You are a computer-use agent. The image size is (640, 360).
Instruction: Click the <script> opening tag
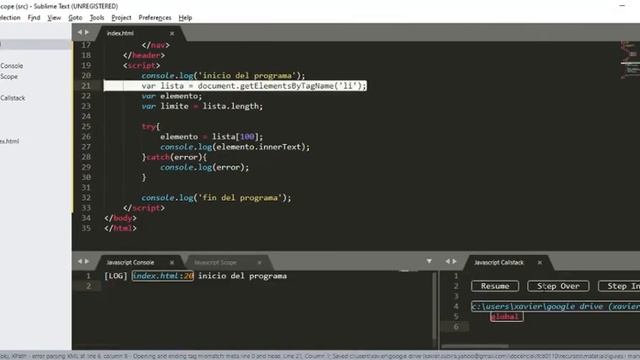pyautogui.click(x=141, y=65)
